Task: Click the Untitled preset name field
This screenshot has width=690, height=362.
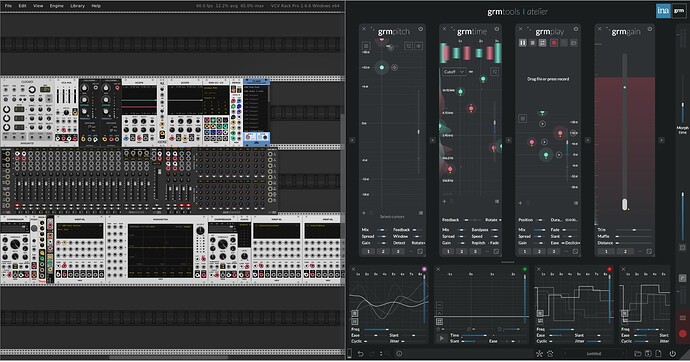Action: click(594, 353)
